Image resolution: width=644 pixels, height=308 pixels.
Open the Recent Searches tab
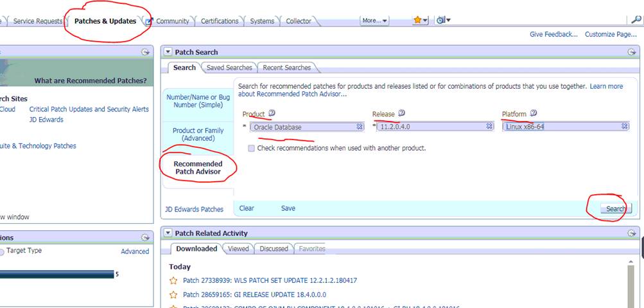(x=286, y=68)
